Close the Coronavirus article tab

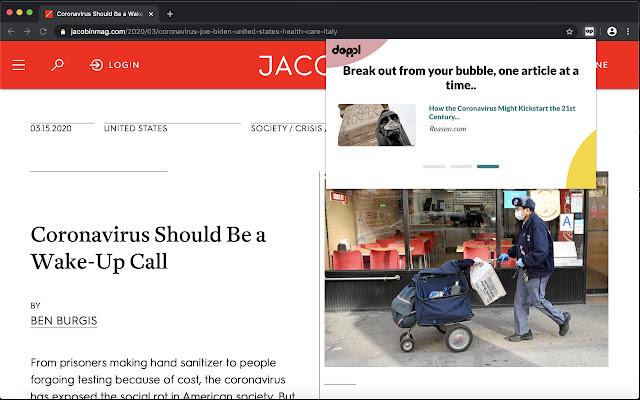pos(151,14)
